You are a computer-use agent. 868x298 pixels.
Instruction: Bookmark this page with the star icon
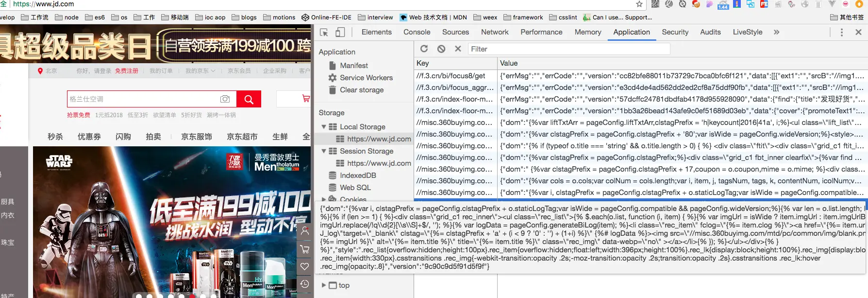click(639, 4)
